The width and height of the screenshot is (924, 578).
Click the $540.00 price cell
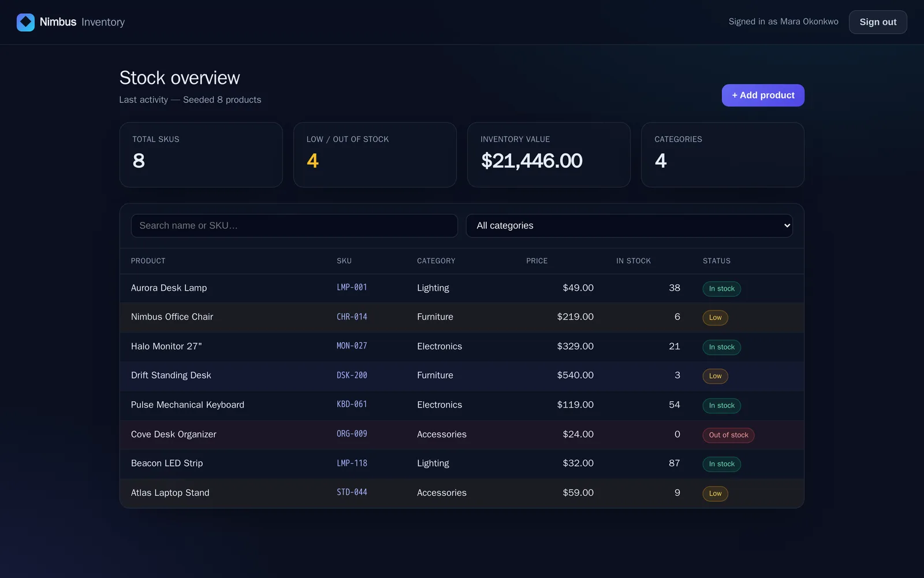pyautogui.click(x=575, y=375)
